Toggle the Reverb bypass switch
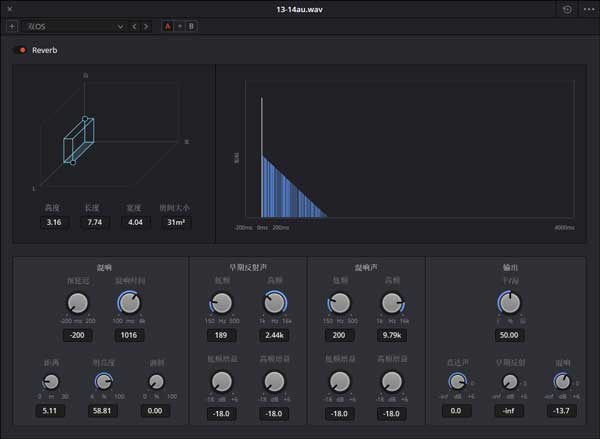The width and height of the screenshot is (600, 439). pos(22,50)
